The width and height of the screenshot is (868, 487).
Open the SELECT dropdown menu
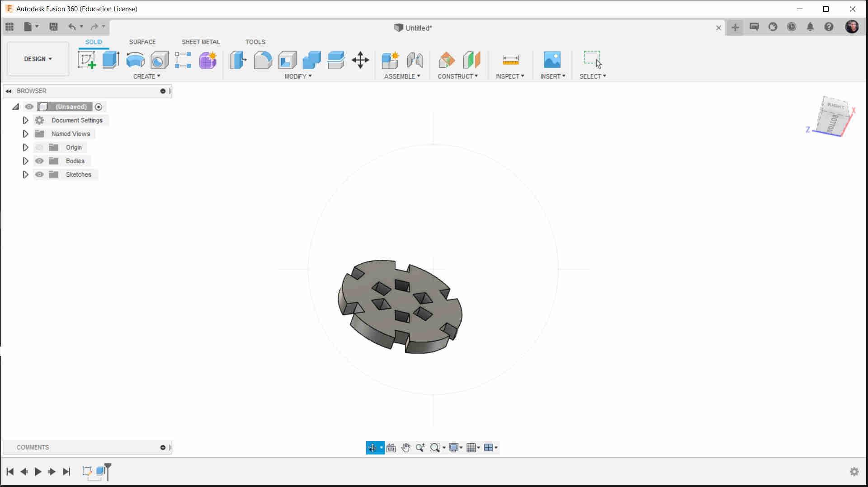pyautogui.click(x=593, y=76)
